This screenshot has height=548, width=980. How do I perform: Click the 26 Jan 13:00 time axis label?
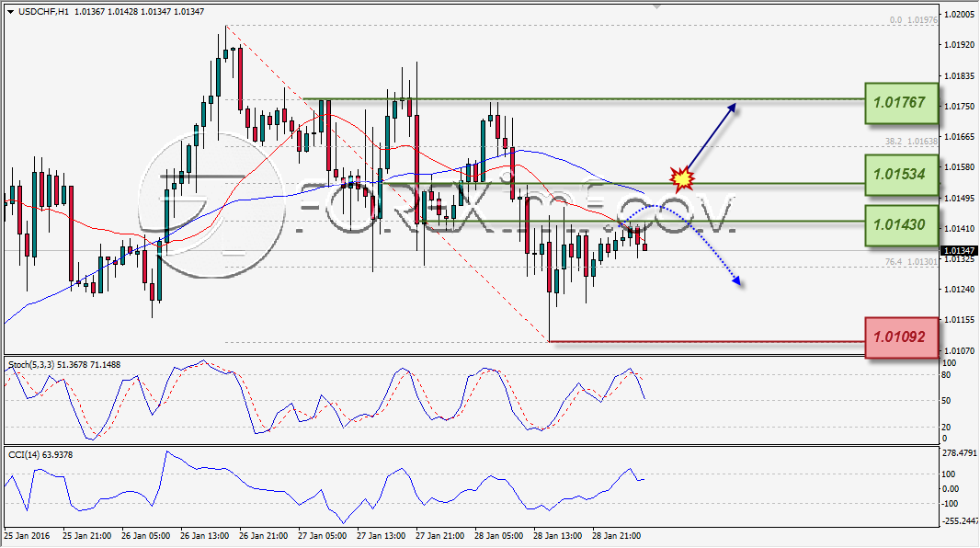pos(204,536)
